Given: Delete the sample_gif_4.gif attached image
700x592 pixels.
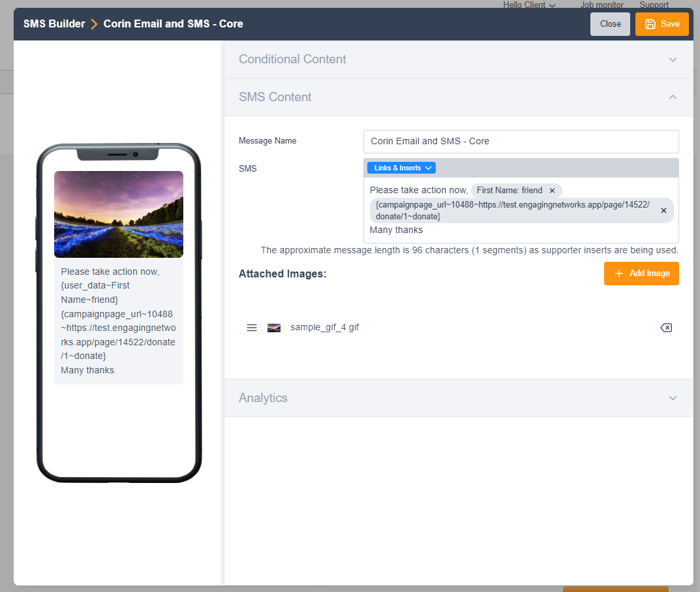Looking at the screenshot, I should click(665, 328).
